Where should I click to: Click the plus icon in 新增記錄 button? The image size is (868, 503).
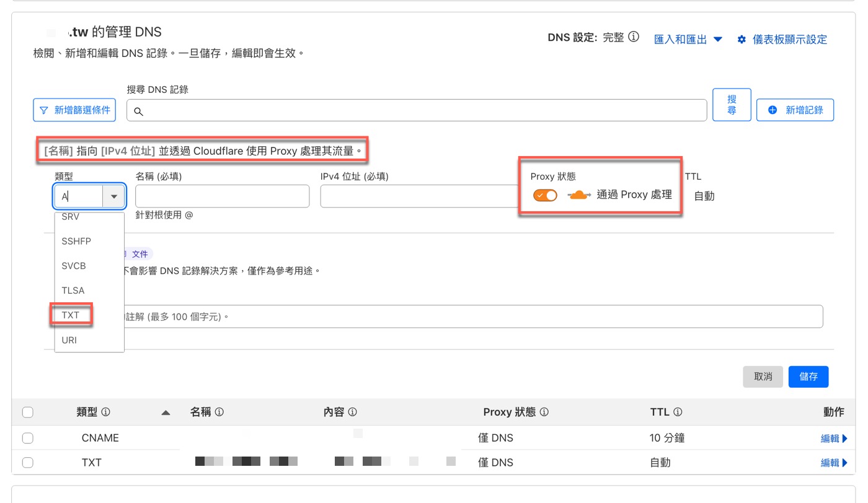[x=773, y=110]
